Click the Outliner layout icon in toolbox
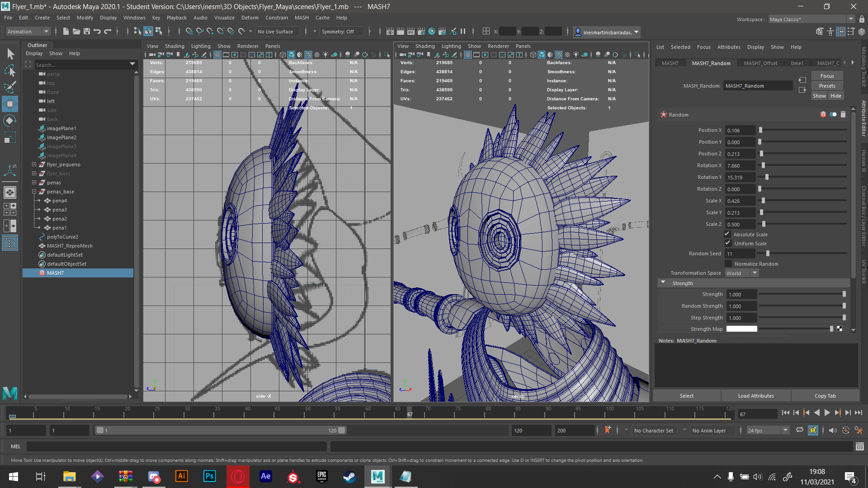This screenshot has width=868, height=488. 10,243
